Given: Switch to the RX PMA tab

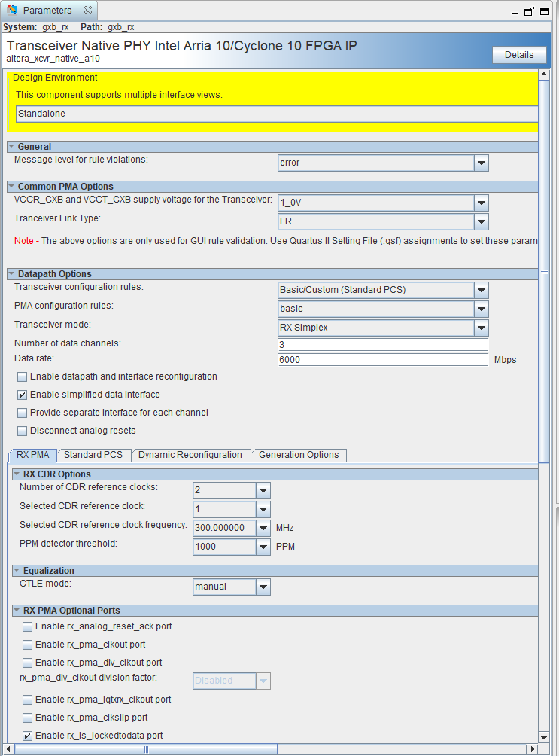Looking at the screenshot, I should tap(33, 455).
